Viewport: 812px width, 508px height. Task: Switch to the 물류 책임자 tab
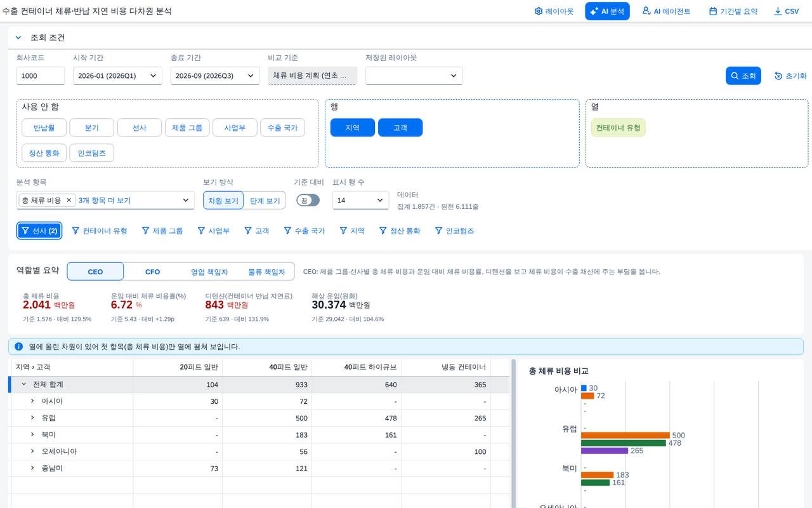click(266, 272)
